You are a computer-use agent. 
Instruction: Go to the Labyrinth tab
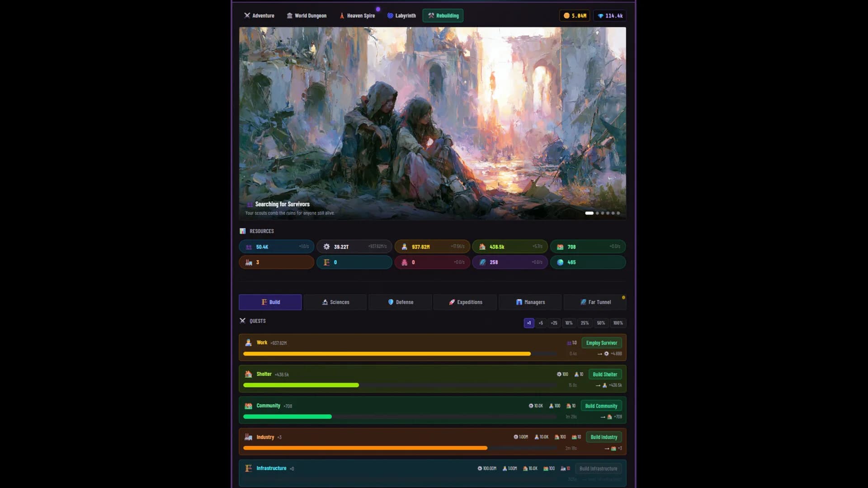(x=401, y=15)
